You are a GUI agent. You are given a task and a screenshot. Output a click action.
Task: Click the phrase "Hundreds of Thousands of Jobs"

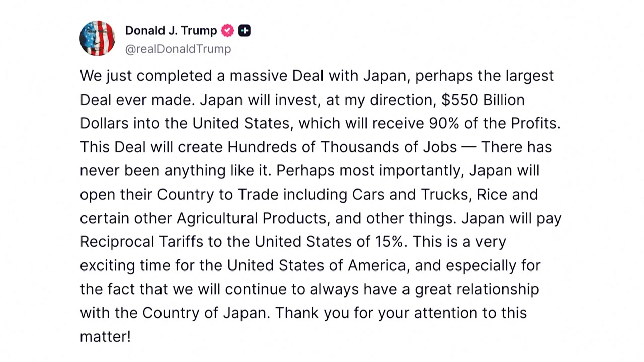342,147
